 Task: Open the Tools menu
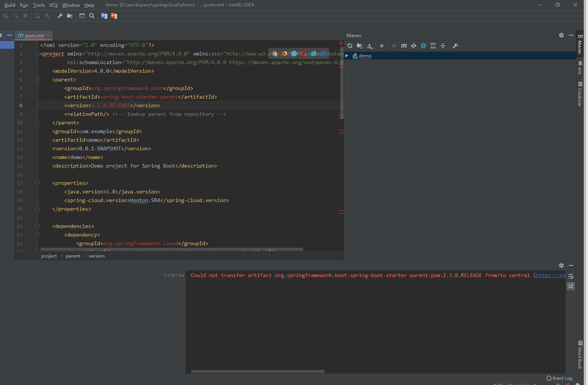point(39,5)
